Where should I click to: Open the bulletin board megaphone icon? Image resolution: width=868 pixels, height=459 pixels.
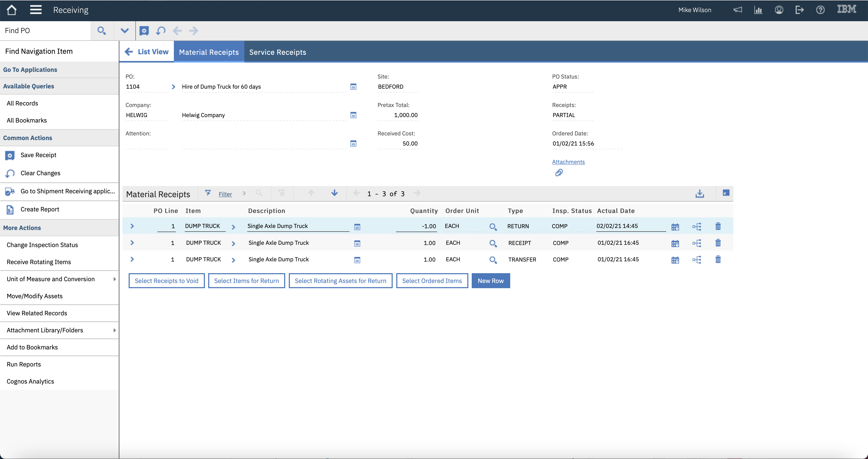(738, 10)
